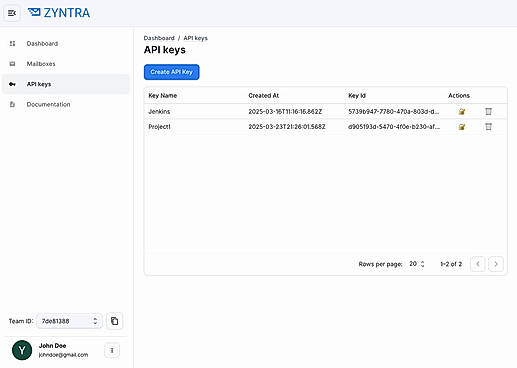Collapse the sidebar with the menu icon
The height and width of the screenshot is (368, 517).
12,13
